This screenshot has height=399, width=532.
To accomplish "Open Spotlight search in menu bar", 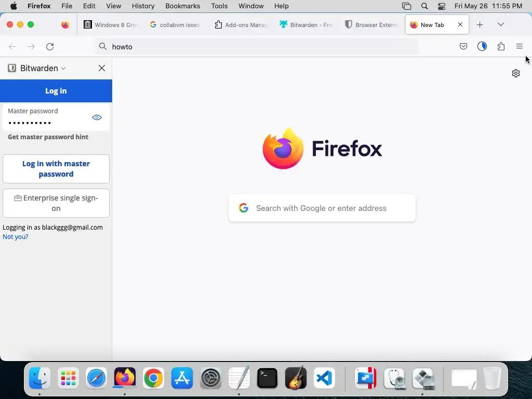I will 424,6.
